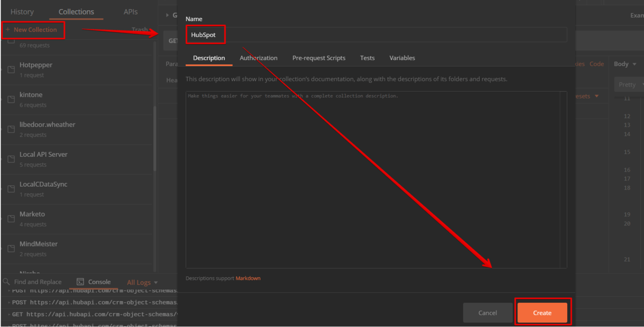
Task: Open Find and Replace panel
Action: click(x=38, y=282)
